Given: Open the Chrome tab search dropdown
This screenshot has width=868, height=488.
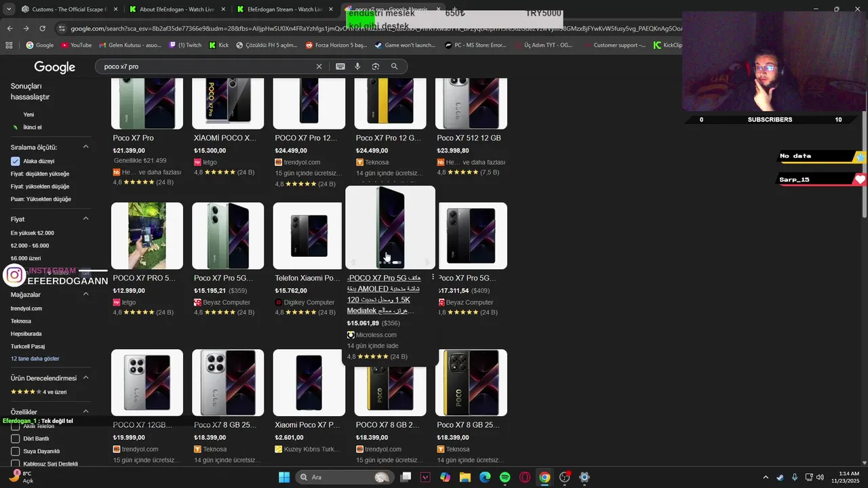Looking at the screenshot, I should pyautogui.click(x=8, y=9).
